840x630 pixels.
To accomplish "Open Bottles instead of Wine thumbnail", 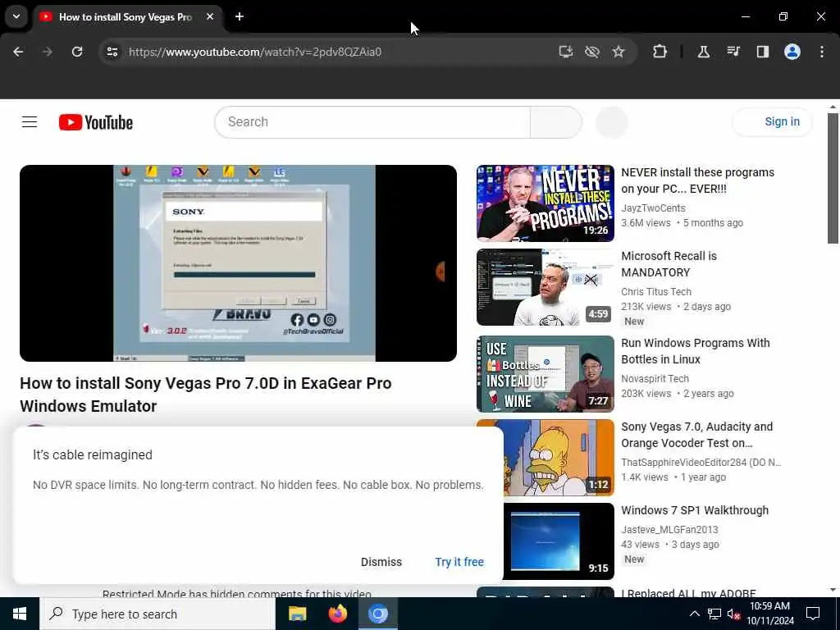I will coord(546,374).
